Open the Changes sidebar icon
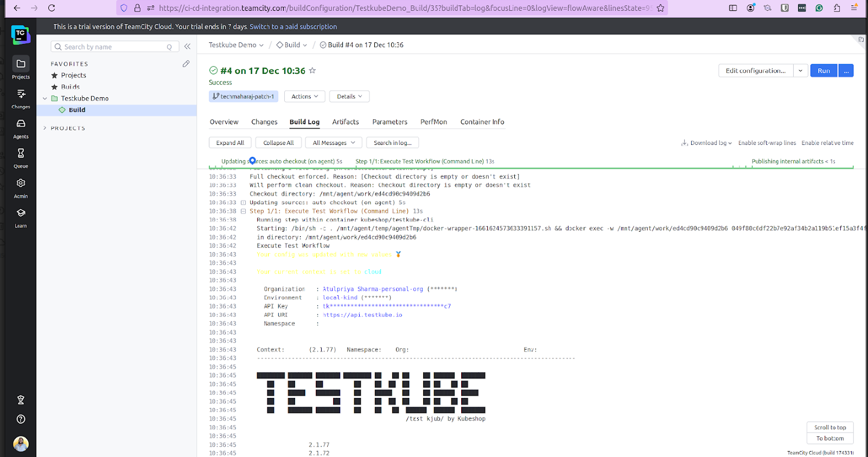 point(21,94)
